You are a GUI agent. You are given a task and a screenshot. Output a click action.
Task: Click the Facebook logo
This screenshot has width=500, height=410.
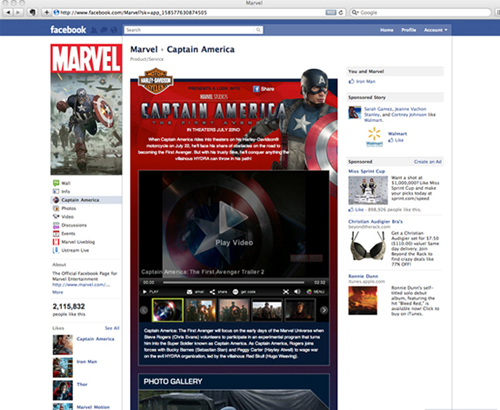coord(68,30)
